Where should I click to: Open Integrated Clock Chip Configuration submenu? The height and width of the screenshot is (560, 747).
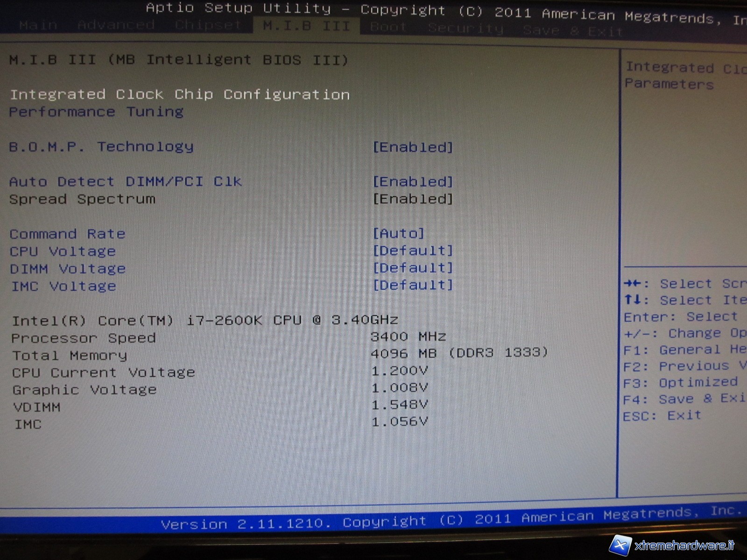pyautogui.click(x=180, y=95)
